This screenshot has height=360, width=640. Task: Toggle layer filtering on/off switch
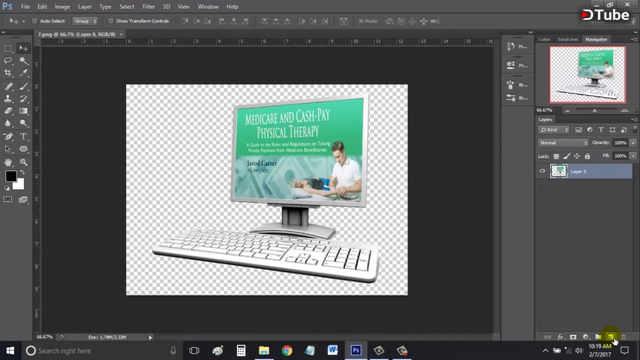635,129
